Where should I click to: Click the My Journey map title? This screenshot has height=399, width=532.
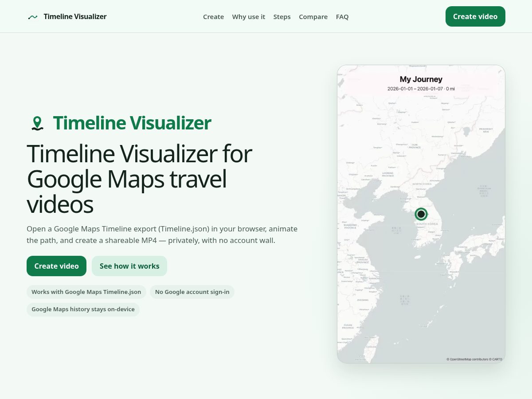coord(421,79)
